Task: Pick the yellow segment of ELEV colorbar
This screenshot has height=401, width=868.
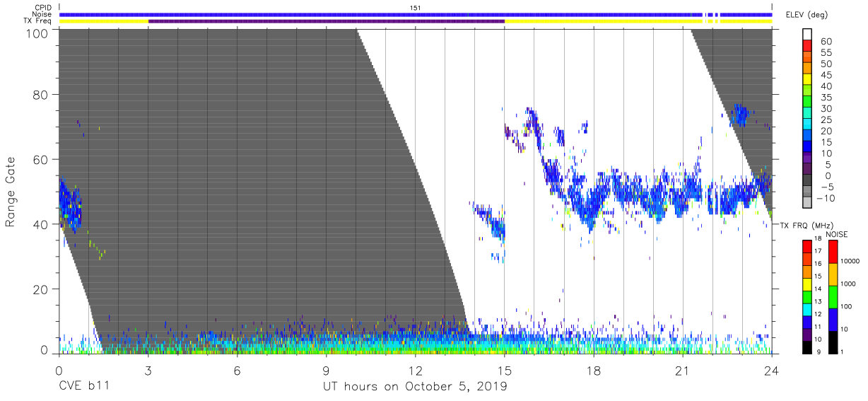Action: coord(809,81)
